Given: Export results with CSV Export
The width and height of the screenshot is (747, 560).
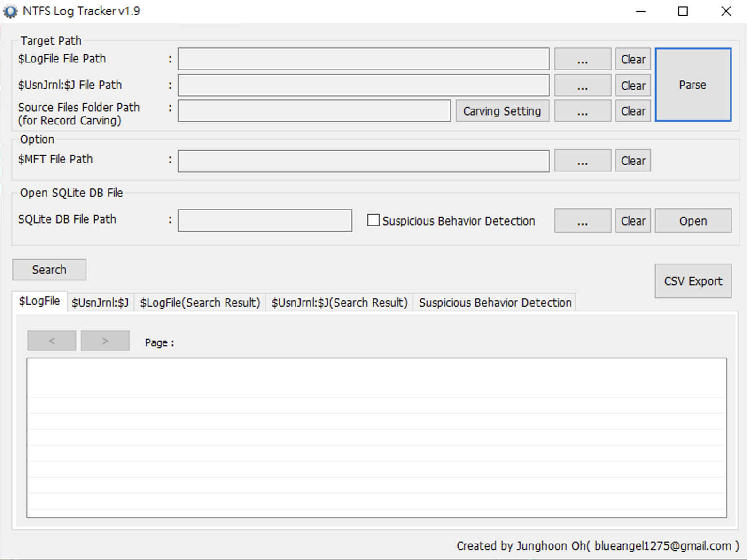Looking at the screenshot, I should pos(693,281).
